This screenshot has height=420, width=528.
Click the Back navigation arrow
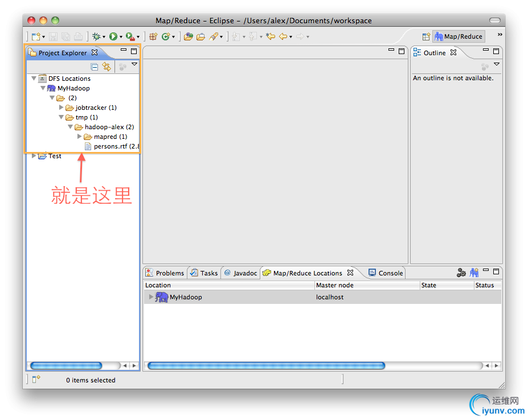[283, 36]
